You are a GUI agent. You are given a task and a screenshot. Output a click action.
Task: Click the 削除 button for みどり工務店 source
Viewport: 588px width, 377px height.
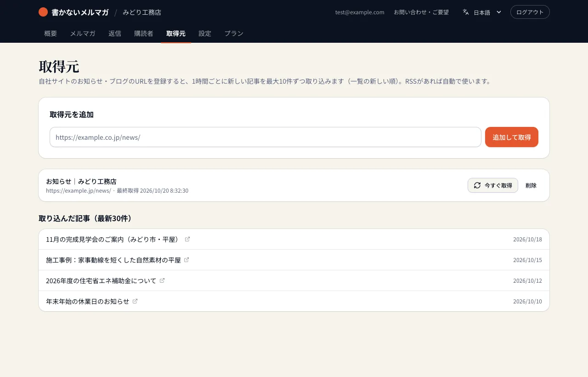(531, 185)
